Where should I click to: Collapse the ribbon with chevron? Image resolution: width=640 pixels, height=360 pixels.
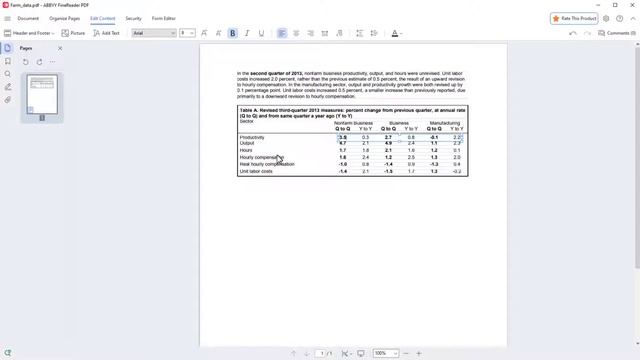pos(633,18)
